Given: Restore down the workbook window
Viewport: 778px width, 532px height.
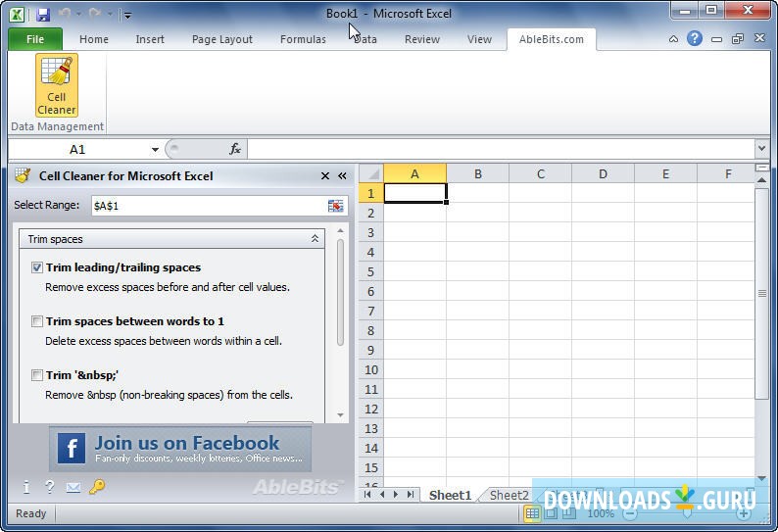Looking at the screenshot, I should (x=738, y=39).
